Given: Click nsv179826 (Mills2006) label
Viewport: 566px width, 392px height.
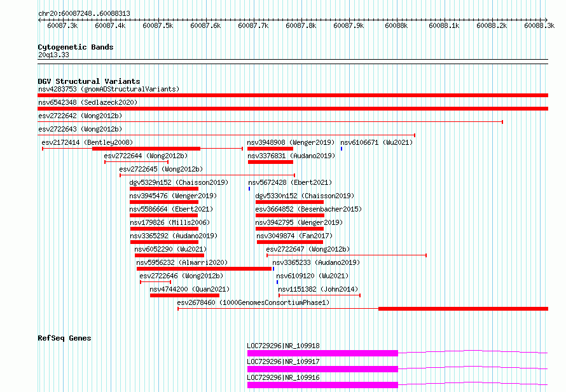Looking at the screenshot, I should pos(170,222).
